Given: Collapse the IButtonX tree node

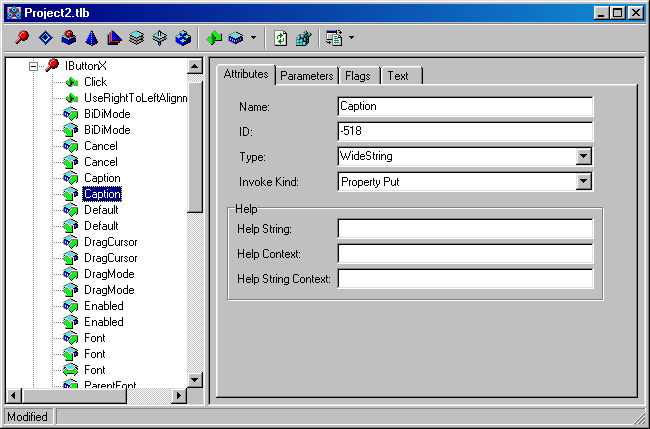Looking at the screenshot, I should (x=33, y=65).
